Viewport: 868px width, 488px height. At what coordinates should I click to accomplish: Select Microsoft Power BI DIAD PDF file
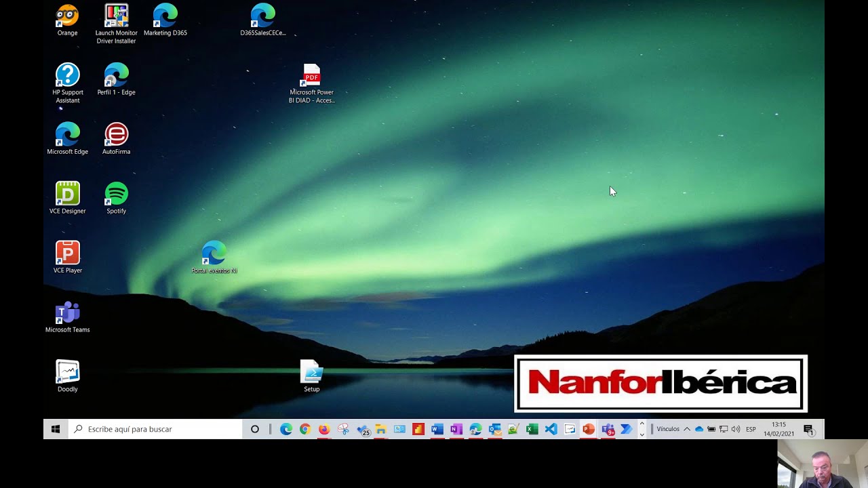click(312, 83)
